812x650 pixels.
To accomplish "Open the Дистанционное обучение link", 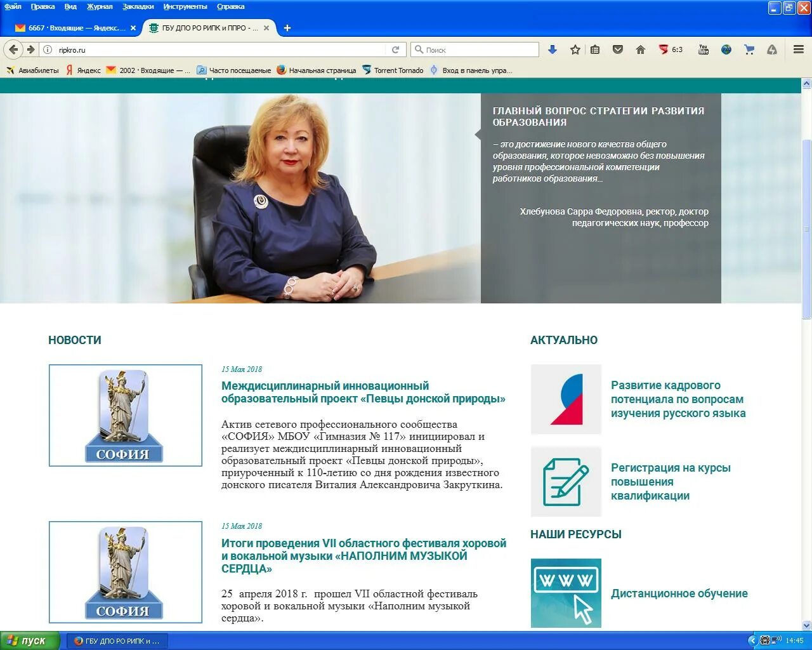I will tap(679, 594).
